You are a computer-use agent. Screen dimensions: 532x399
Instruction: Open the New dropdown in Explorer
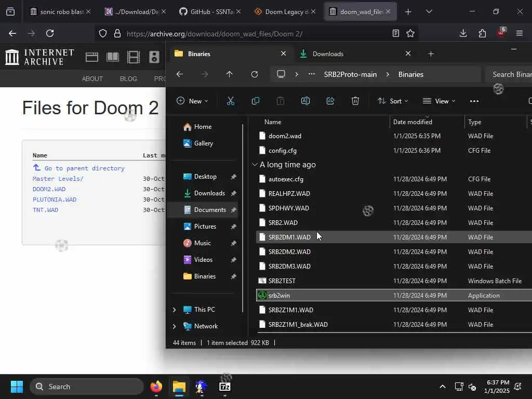(x=192, y=101)
